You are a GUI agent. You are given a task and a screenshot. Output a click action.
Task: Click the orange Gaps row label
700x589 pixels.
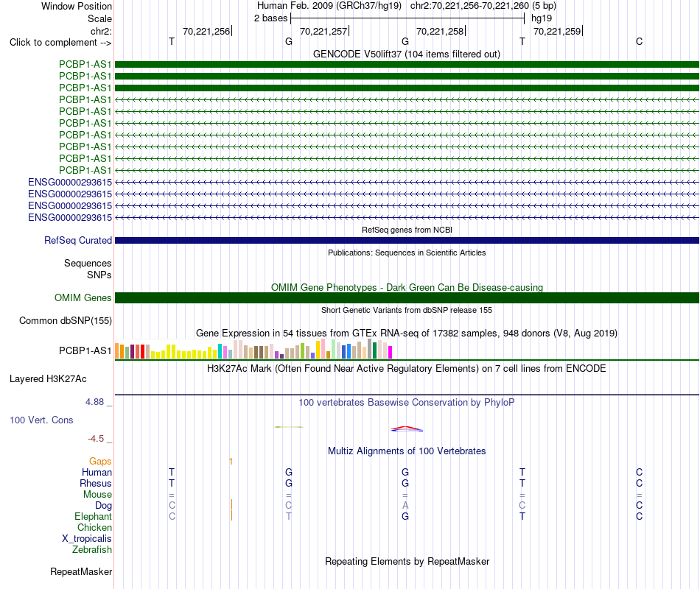click(100, 462)
